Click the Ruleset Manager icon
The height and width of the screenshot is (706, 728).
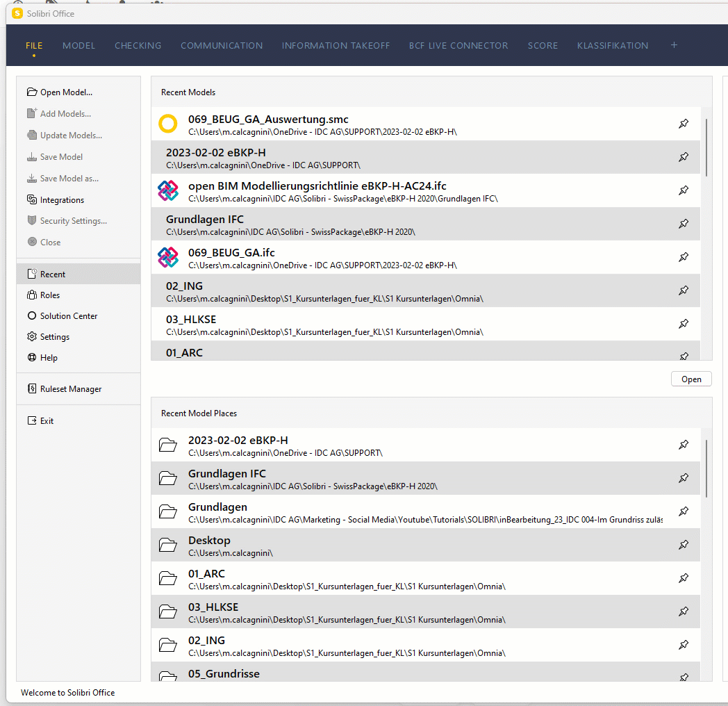click(32, 388)
